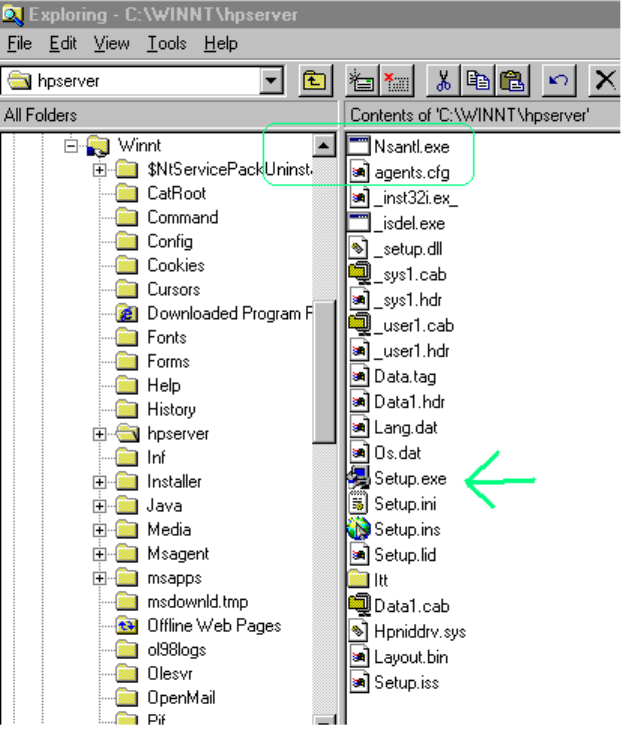
Task: Select the Downloaded Program Files folder icon
Action: click(x=127, y=315)
